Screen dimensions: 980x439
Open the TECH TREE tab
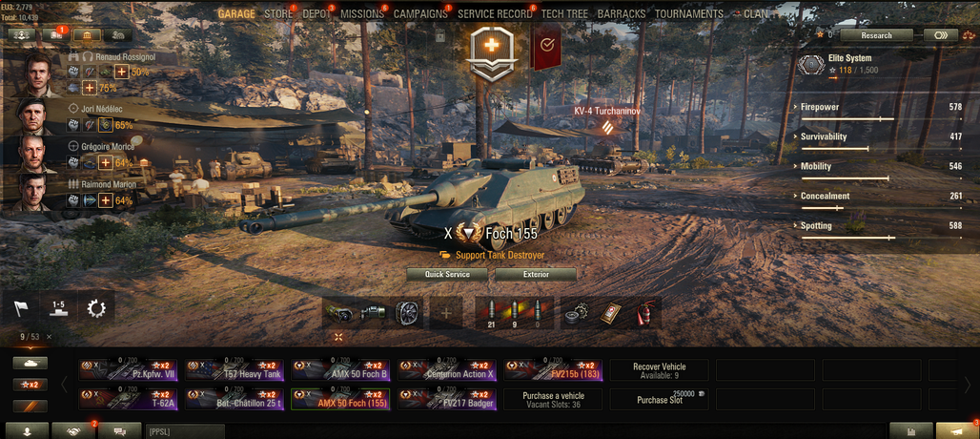click(564, 13)
